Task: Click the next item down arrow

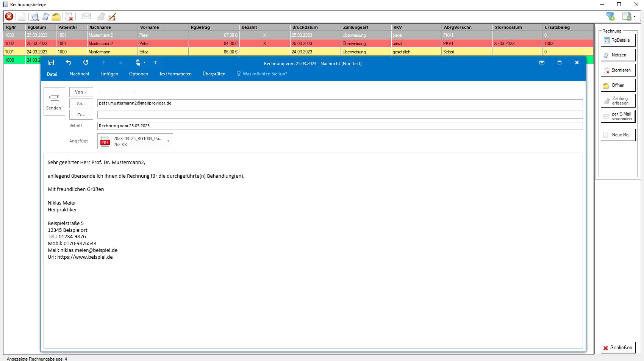Action: coord(121,63)
